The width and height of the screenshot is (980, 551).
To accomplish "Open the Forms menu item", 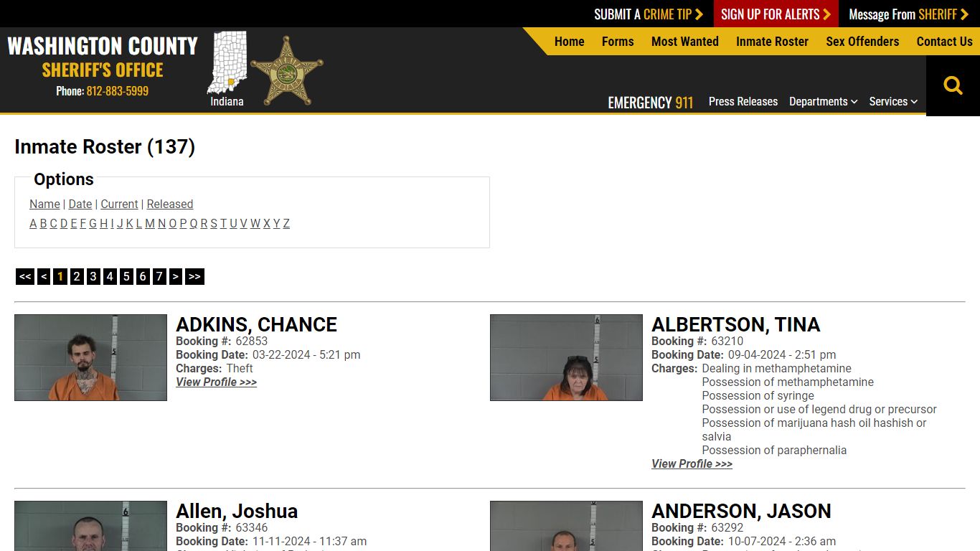I will [x=618, y=42].
